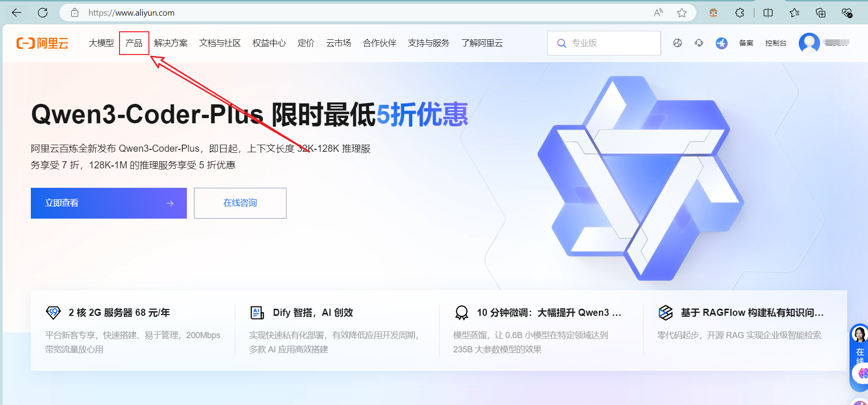This screenshot has height=405, width=868.
Task: Open the globe language icon in header
Action: [677, 43]
